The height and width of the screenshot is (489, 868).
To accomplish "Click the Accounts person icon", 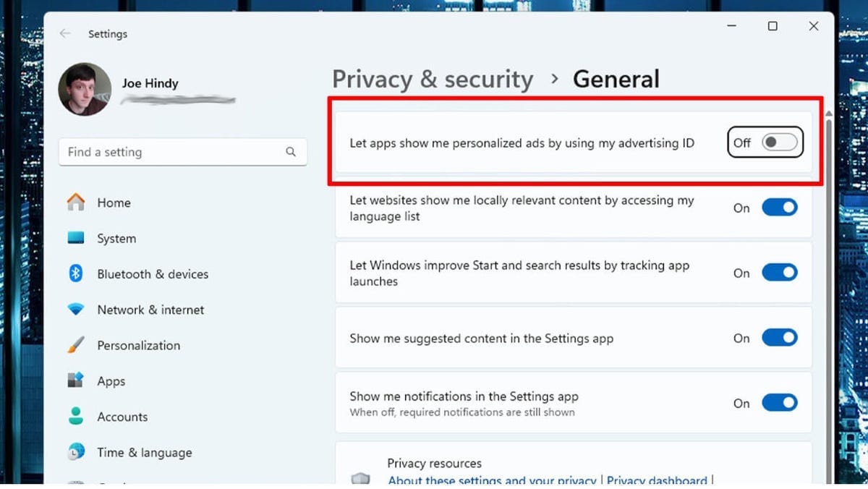I will point(76,416).
